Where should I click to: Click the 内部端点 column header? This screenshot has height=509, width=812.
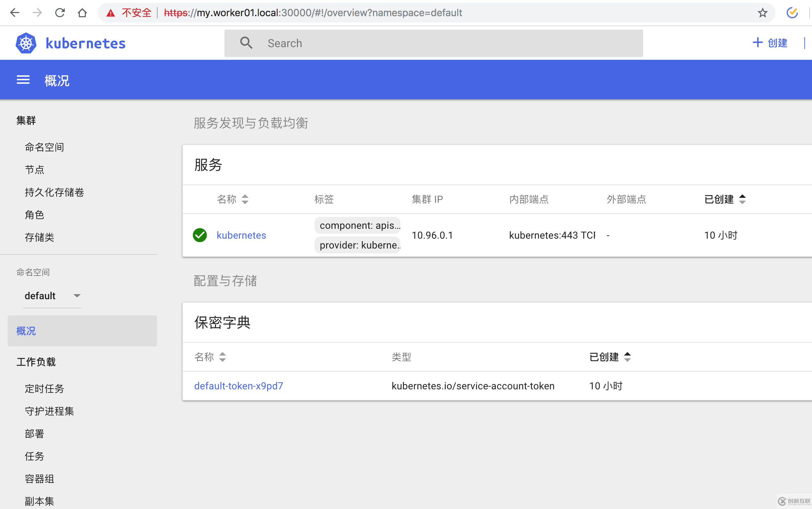(529, 199)
